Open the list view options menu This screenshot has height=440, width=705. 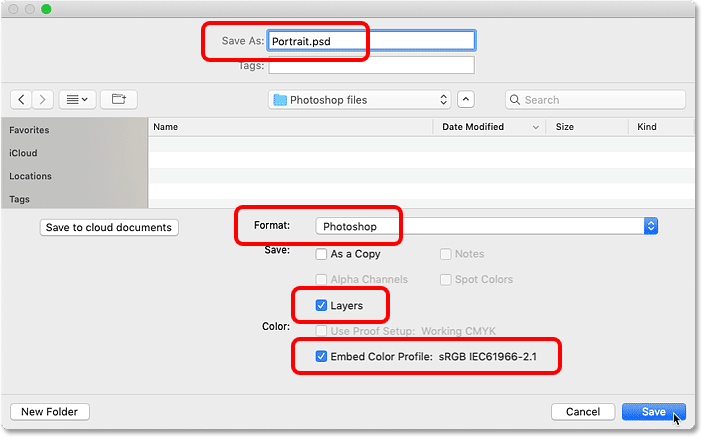point(77,99)
